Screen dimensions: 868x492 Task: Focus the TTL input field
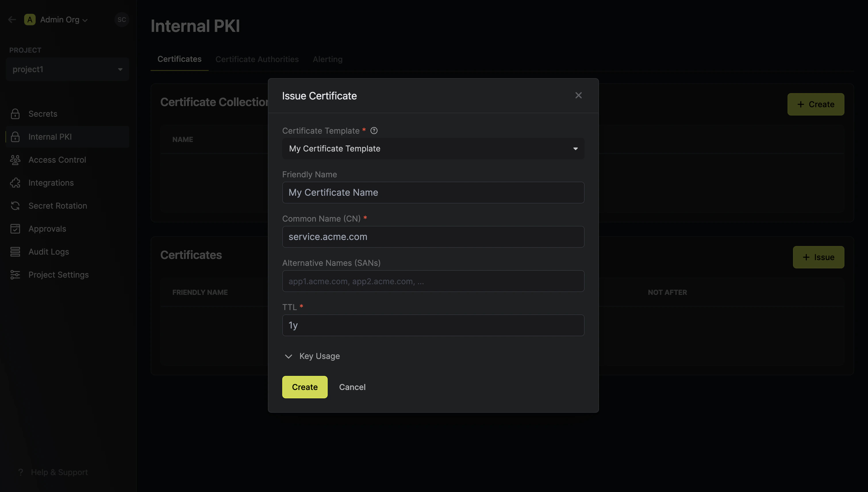[x=433, y=325]
